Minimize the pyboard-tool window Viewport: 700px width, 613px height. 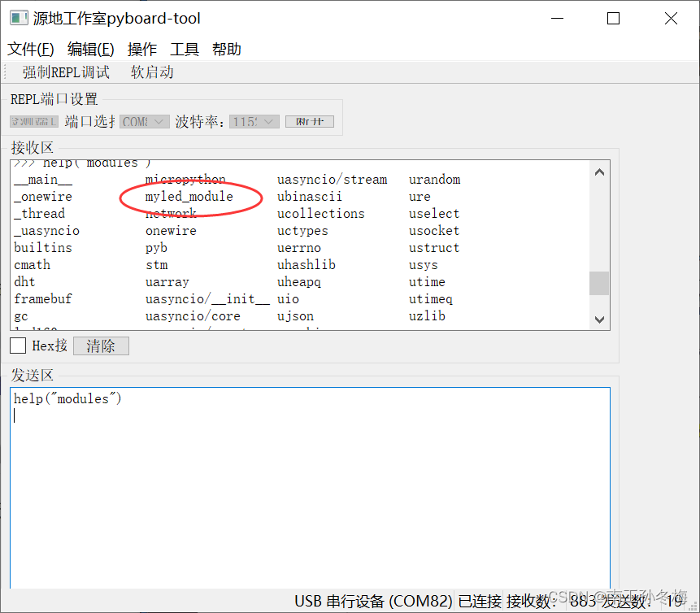click(557, 19)
